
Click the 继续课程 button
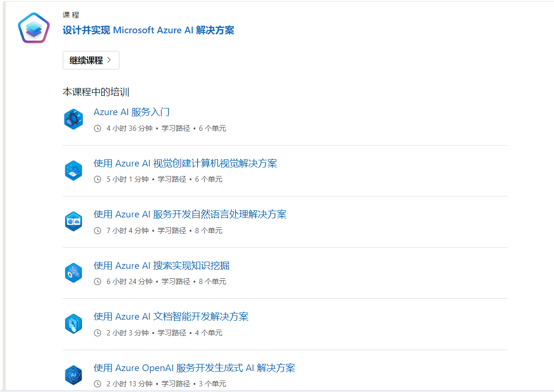coord(91,60)
